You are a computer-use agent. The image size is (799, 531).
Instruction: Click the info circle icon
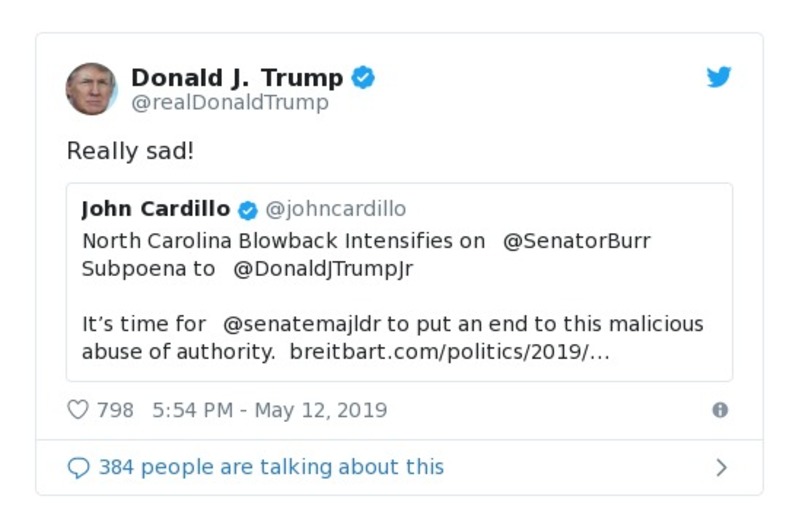pyautogui.click(x=720, y=410)
